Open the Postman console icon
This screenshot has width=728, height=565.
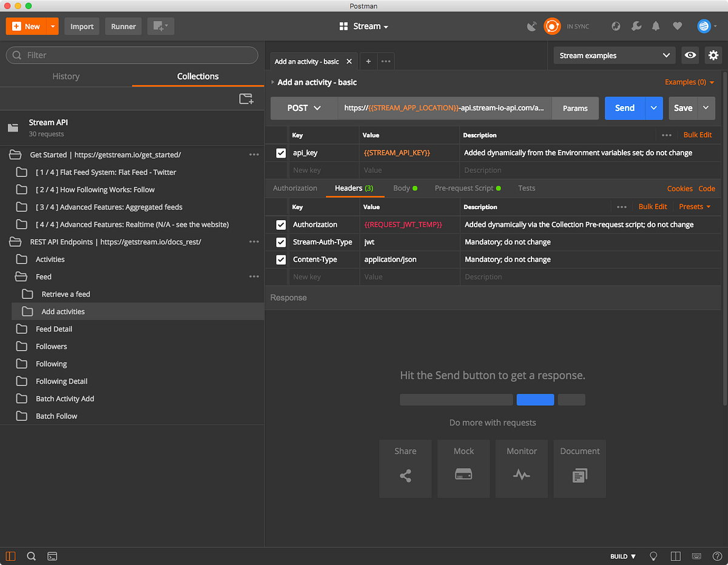pyautogui.click(x=52, y=556)
